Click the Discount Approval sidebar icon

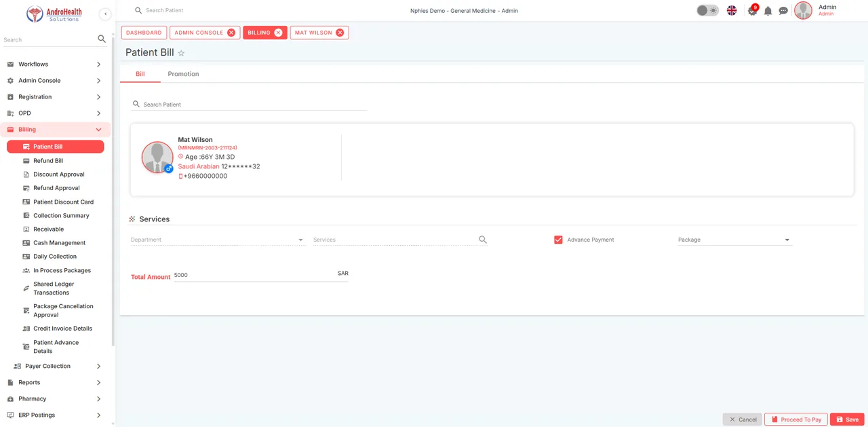pyautogui.click(x=26, y=174)
